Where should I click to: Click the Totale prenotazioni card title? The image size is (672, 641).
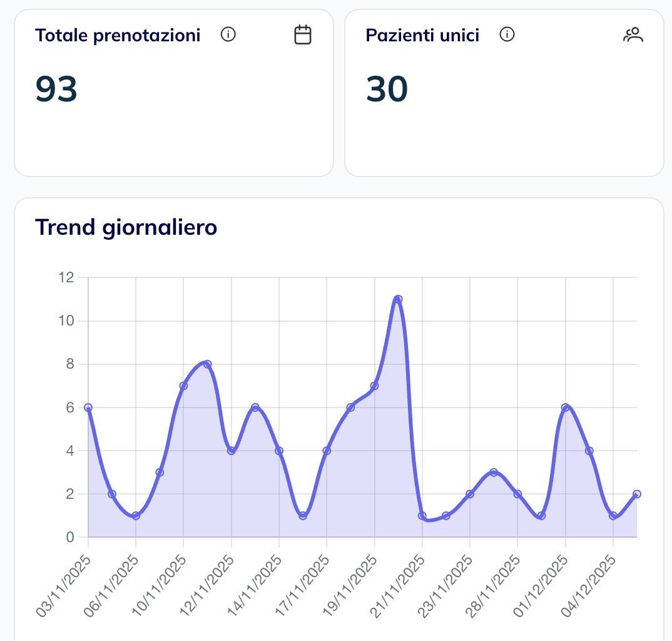(118, 35)
